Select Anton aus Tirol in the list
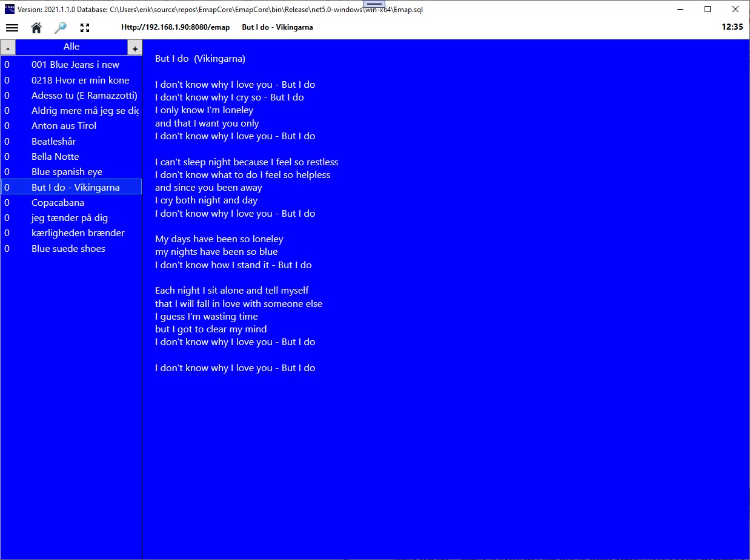 pos(71,126)
